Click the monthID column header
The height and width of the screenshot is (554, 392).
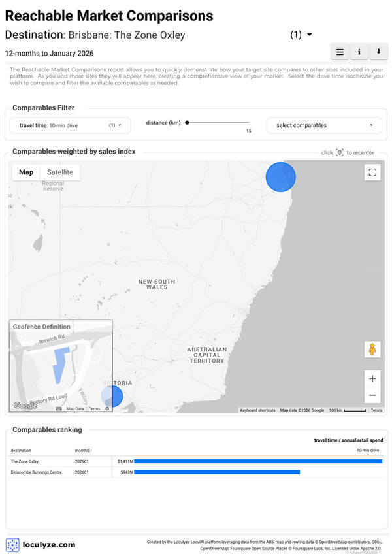click(x=83, y=451)
